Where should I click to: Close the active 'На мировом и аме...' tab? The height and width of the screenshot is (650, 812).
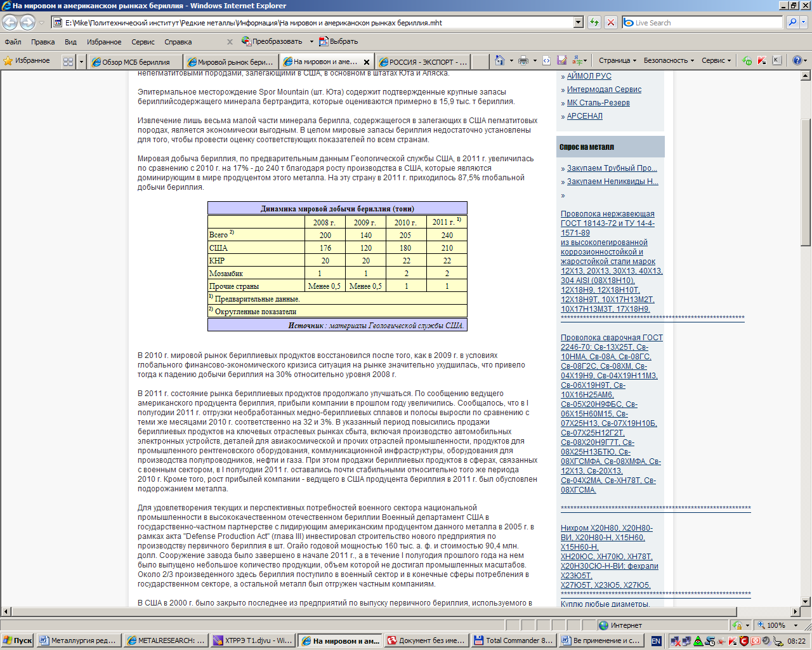pos(366,62)
